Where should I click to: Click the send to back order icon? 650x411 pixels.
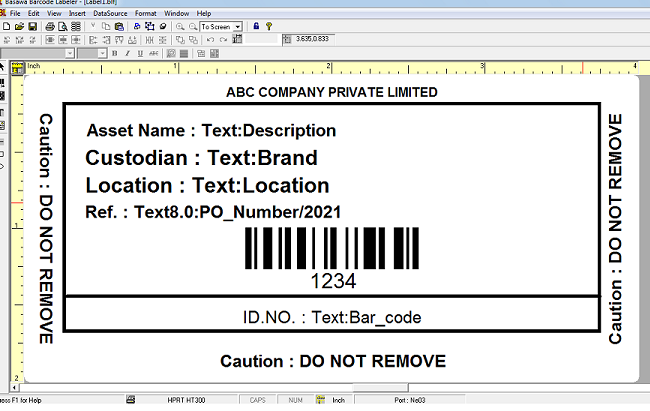pos(193,40)
